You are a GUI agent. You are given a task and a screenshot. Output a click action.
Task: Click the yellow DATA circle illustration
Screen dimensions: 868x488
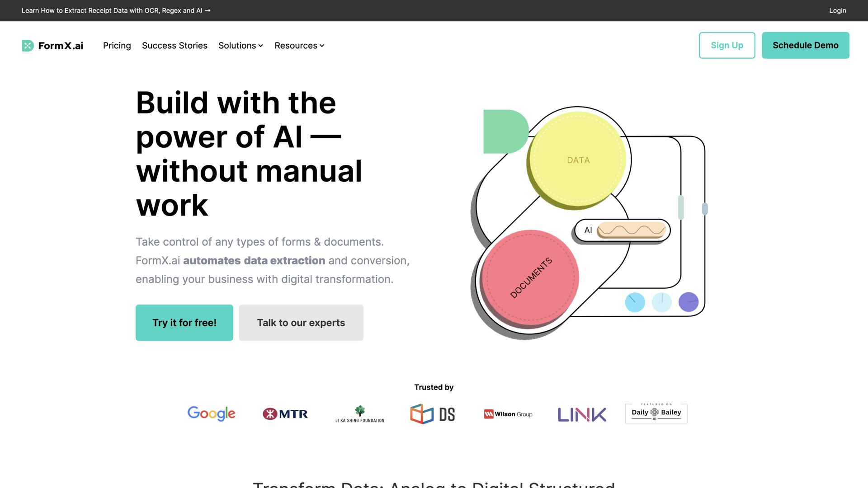(x=578, y=160)
